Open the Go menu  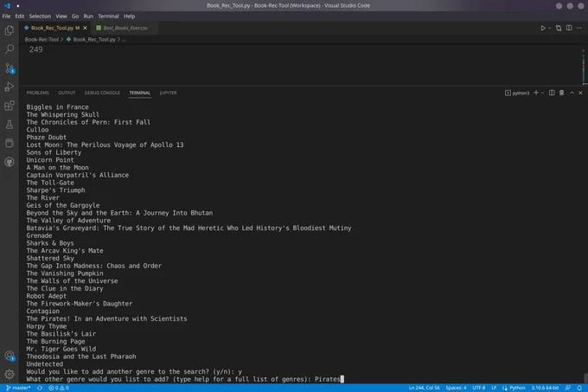click(x=75, y=16)
